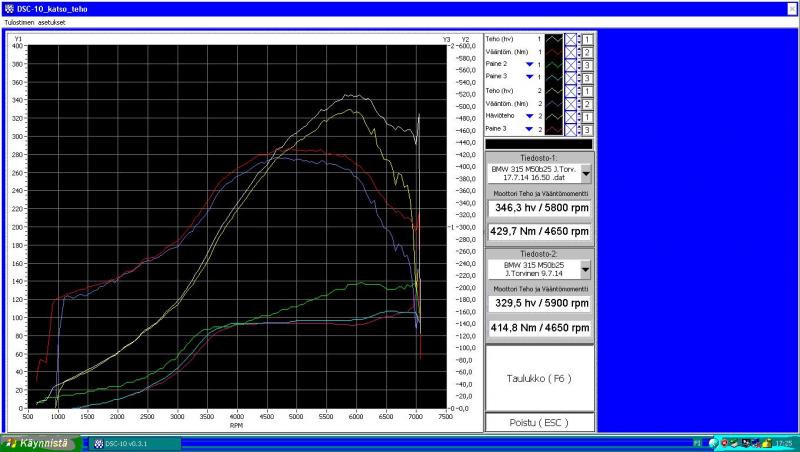Click the Teho (hv) file 2 line sample icon
The height and width of the screenshot is (452, 800).
553,90
